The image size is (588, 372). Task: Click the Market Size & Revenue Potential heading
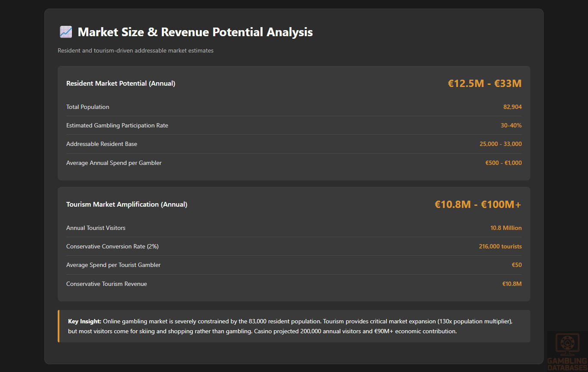click(x=195, y=32)
